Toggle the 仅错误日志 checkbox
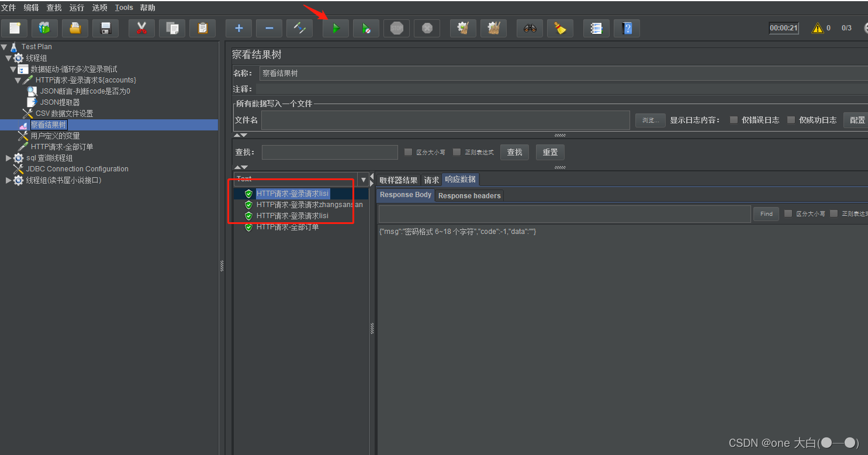 (x=734, y=120)
